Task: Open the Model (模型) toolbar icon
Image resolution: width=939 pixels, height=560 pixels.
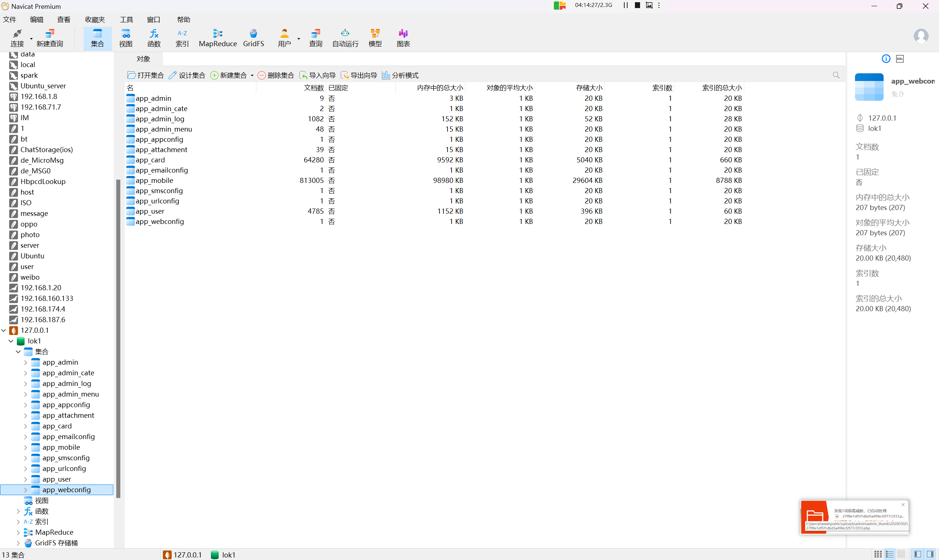Action: (375, 38)
